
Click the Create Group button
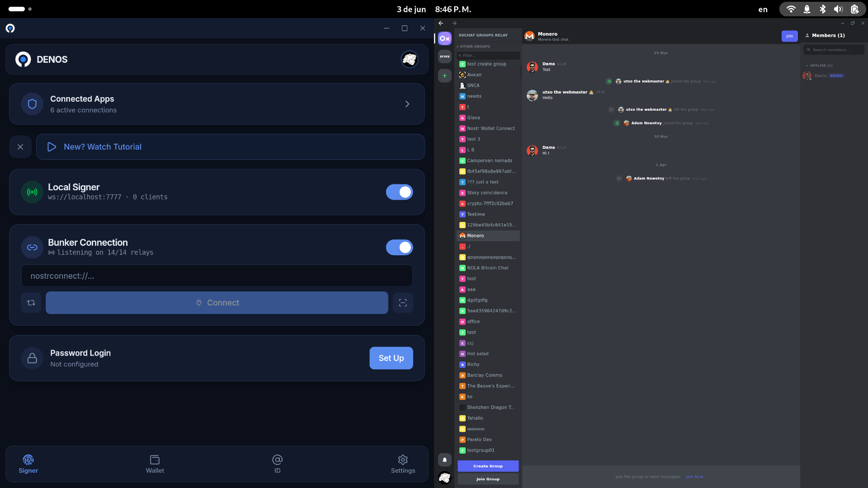(x=488, y=466)
